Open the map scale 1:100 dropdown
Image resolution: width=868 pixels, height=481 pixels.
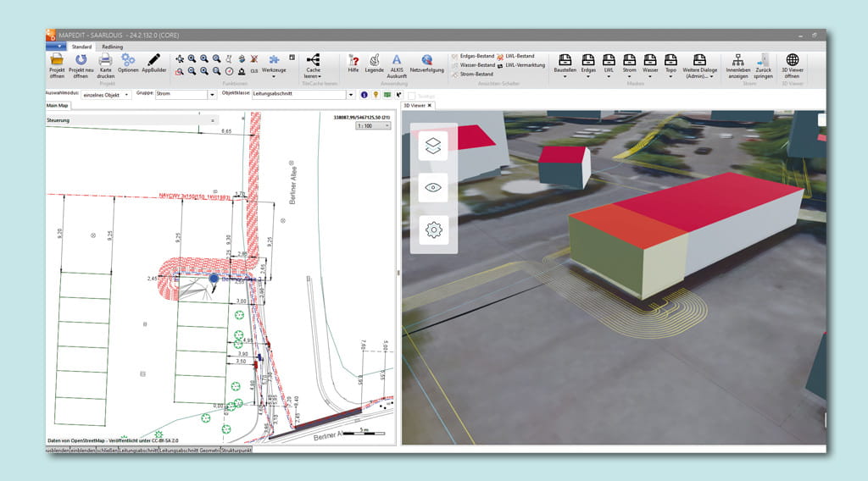point(387,125)
